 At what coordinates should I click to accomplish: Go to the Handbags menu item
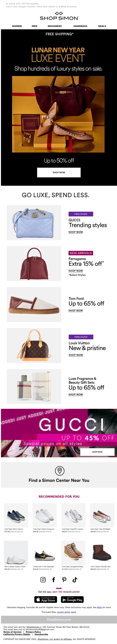tap(80, 26)
